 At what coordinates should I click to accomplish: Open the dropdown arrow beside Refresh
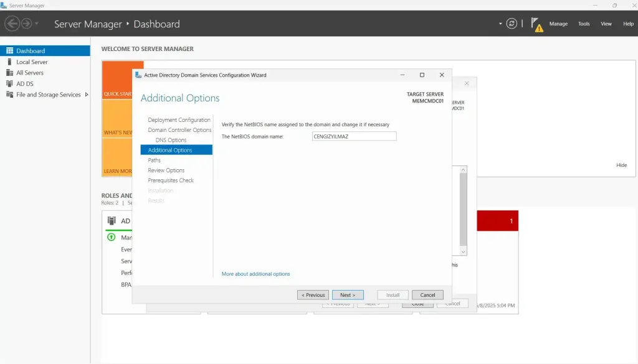[x=500, y=24]
